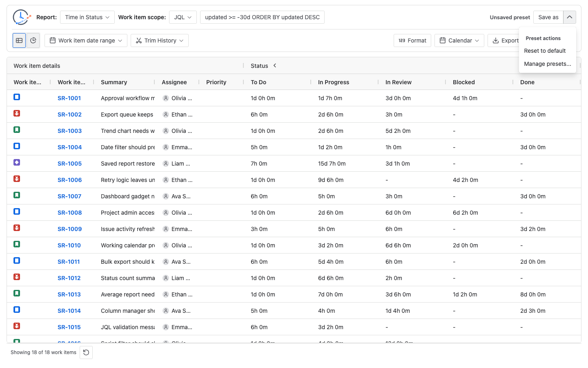
Task: Click the bug type icon for SR-1015
Action: (x=17, y=326)
